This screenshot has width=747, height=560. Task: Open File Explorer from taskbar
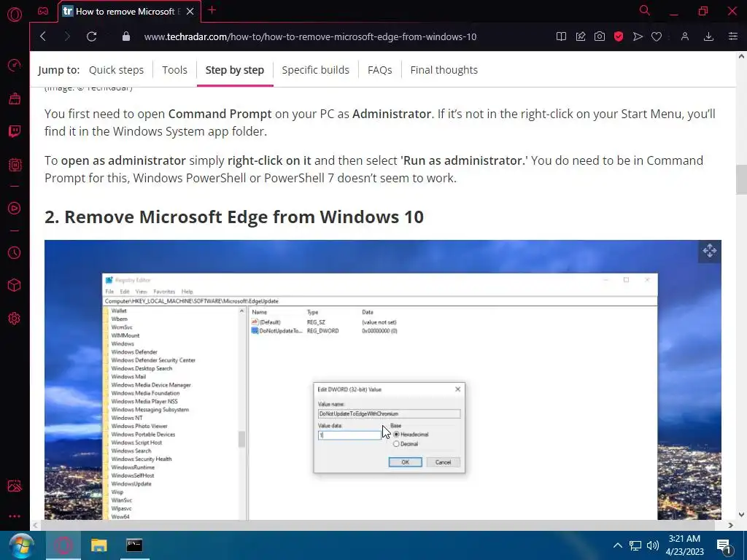pyautogui.click(x=99, y=545)
